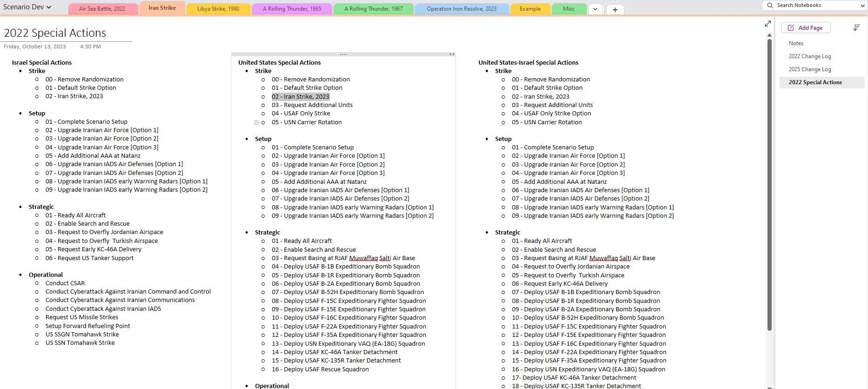The height and width of the screenshot is (389, 868).
Task: Select the 2022 Special Actions page
Action: [821, 82]
